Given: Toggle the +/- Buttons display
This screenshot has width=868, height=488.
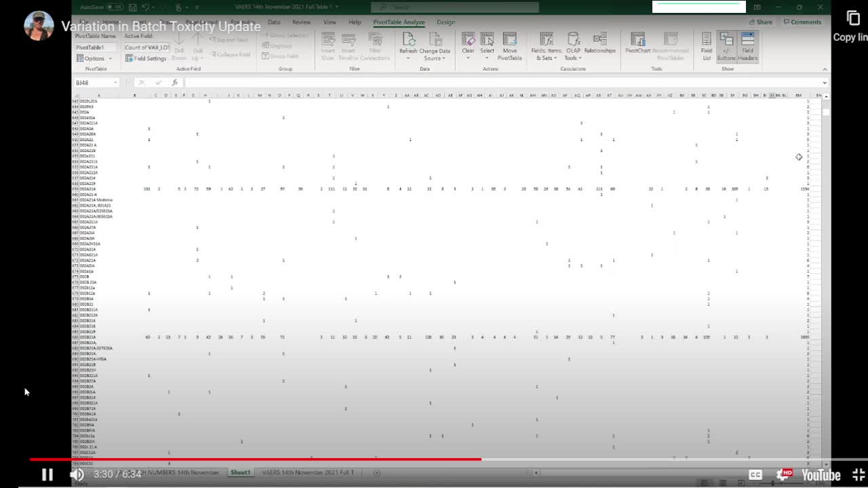Looking at the screenshot, I should 726,46.
